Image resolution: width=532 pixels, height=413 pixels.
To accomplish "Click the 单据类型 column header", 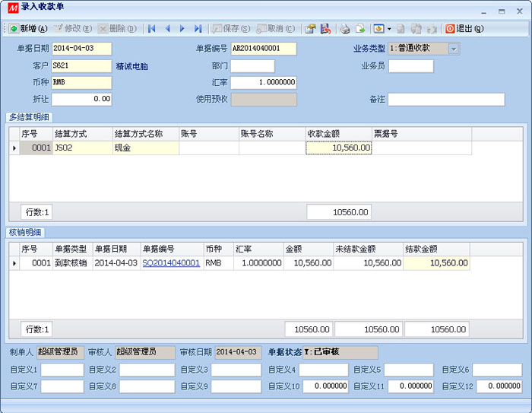I will pos(73,249).
